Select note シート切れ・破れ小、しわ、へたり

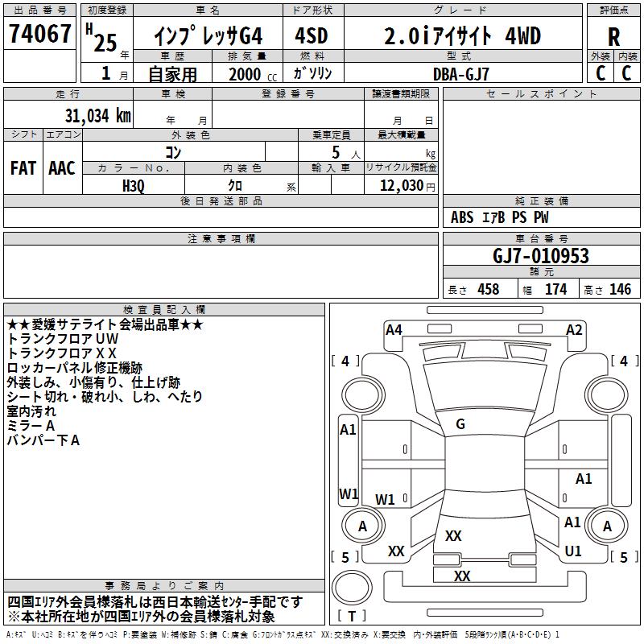[x=105, y=396]
